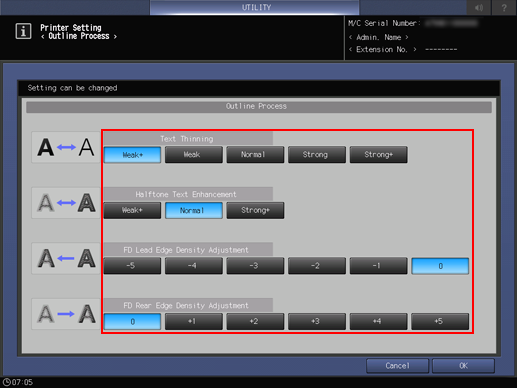
Task: Click the Text Thinning illustration icon
Action: pos(66,147)
